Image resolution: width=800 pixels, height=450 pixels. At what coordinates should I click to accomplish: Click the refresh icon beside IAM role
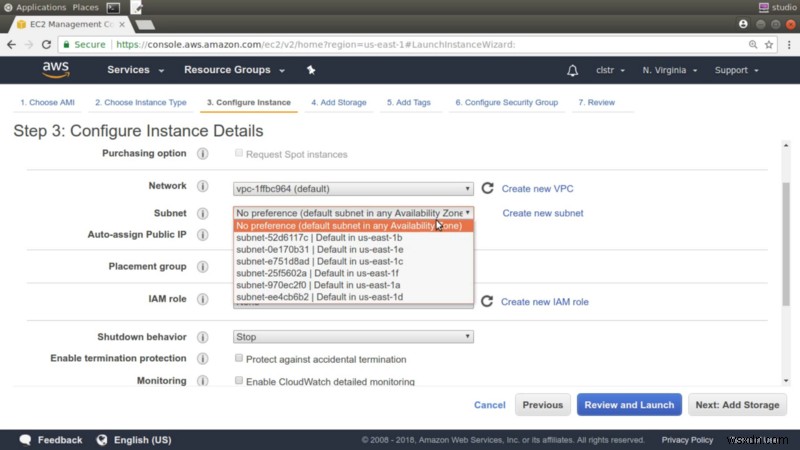tap(487, 301)
